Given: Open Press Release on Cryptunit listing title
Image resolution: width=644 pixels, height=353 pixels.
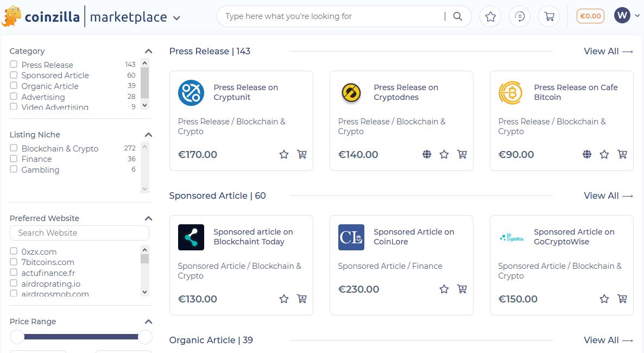Looking at the screenshot, I should click(x=245, y=92).
